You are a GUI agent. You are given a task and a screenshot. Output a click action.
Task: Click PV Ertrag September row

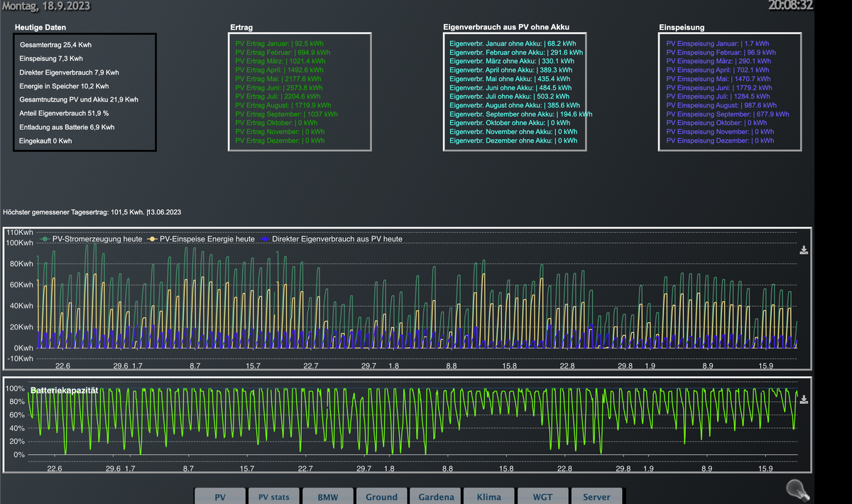[x=287, y=114]
